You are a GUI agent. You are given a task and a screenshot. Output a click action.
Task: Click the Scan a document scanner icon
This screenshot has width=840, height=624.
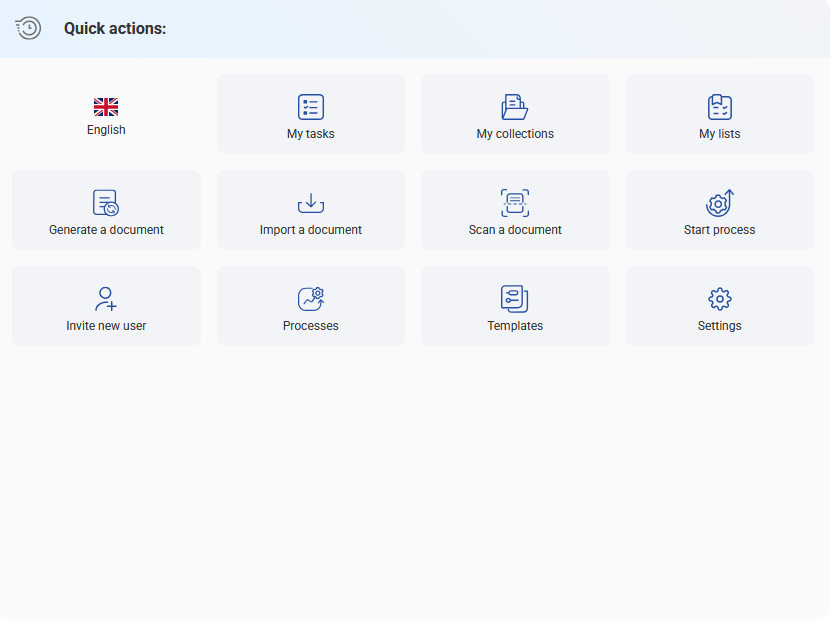pyautogui.click(x=515, y=203)
